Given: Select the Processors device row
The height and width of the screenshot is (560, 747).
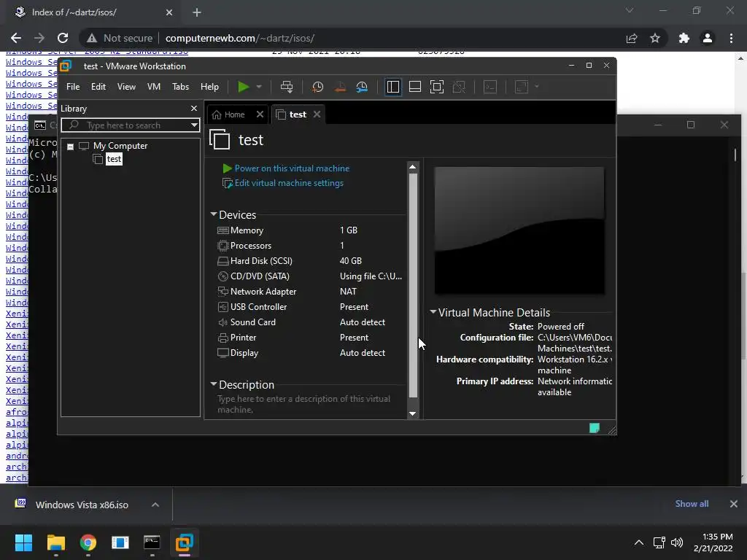Looking at the screenshot, I should coord(309,246).
